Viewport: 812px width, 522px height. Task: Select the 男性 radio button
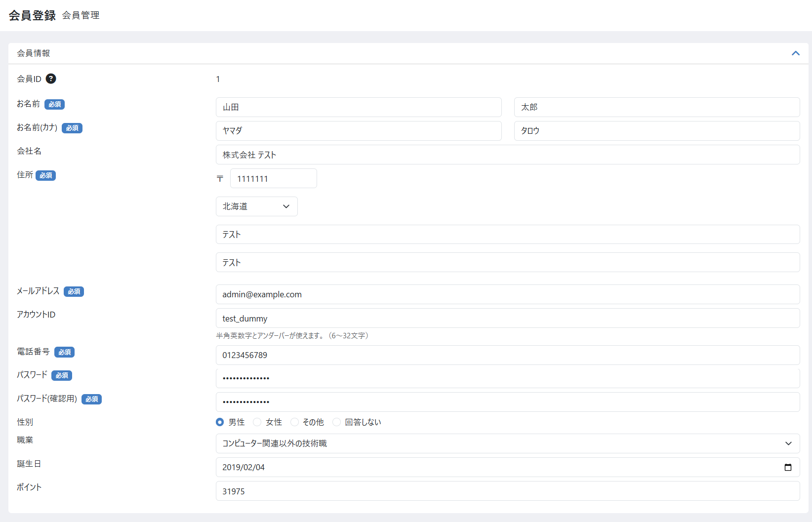(x=220, y=422)
